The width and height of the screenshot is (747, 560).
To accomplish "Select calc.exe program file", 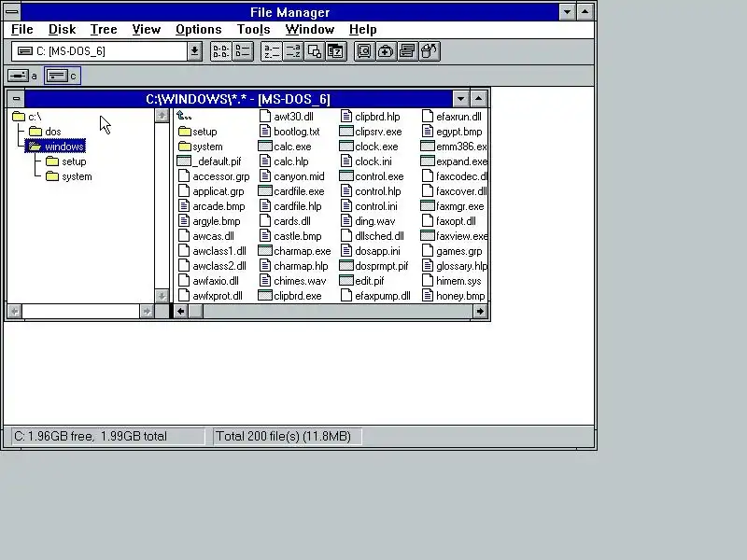I will coord(285,147).
